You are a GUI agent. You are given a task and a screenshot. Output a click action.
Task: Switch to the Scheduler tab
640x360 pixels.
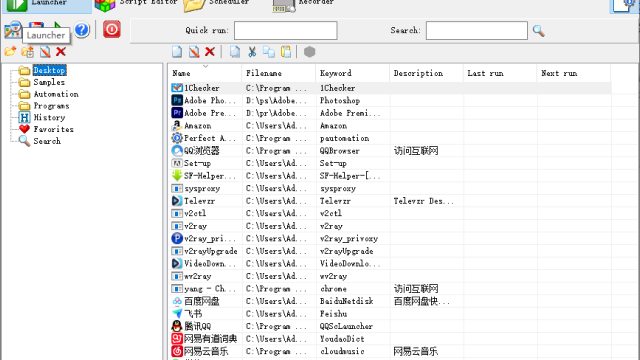click(216, 4)
